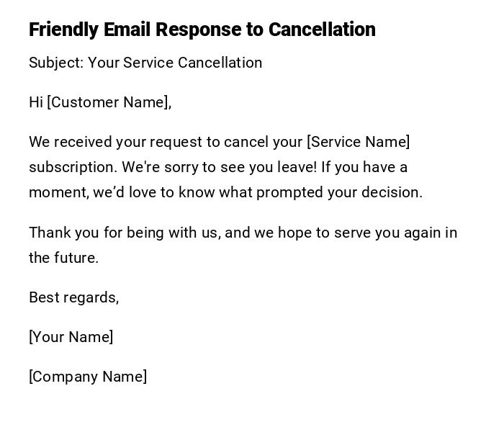Select the "[Company Name]" placeholder
This screenshot has height=422, width=504.
point(88,377)
